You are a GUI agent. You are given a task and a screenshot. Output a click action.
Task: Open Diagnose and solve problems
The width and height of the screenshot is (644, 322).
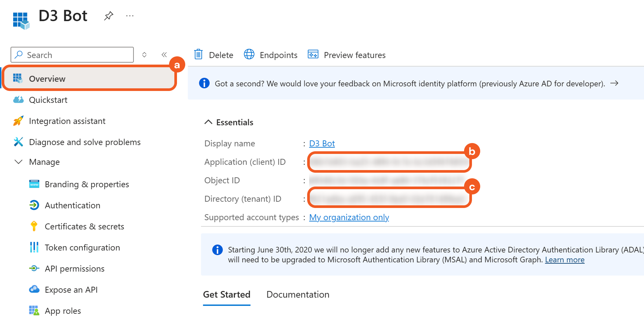tap(85, 142)
